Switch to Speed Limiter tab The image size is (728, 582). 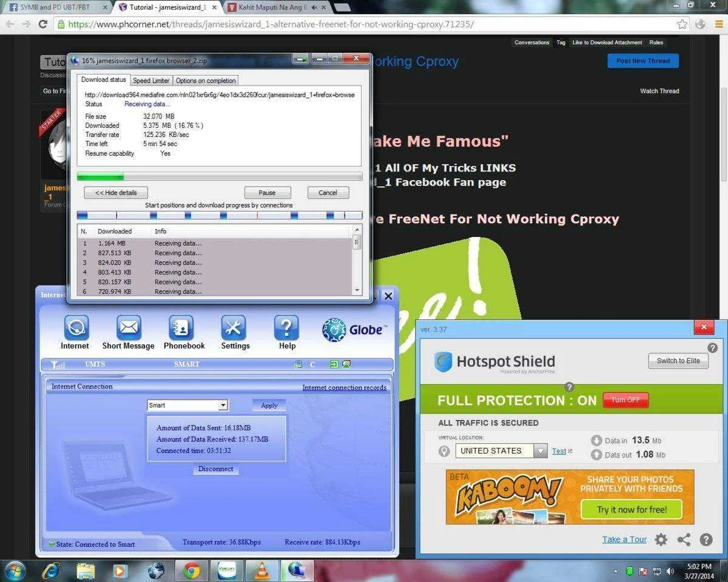(151, 81)
